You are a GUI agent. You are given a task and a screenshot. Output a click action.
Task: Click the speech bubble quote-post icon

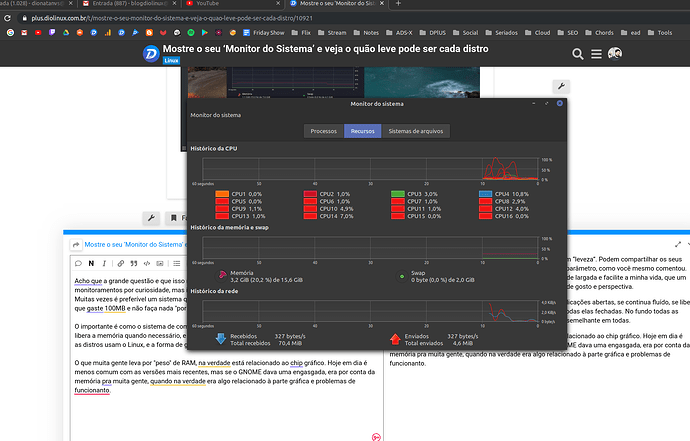(78, 263)
